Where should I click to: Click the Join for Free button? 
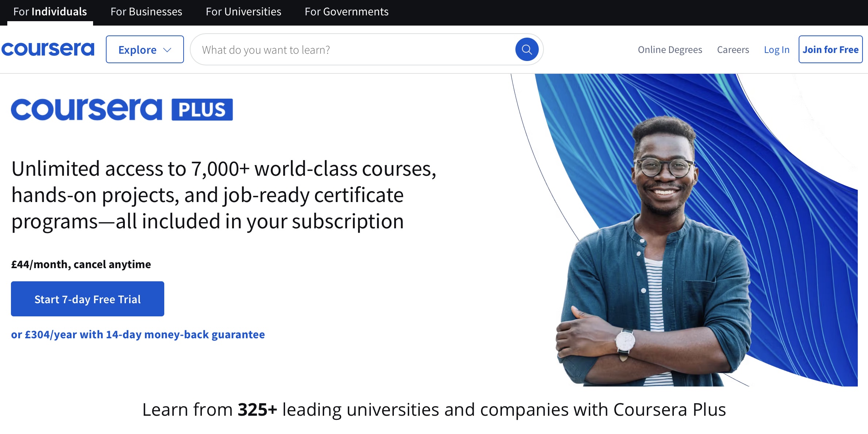click(x=830, y=49)
